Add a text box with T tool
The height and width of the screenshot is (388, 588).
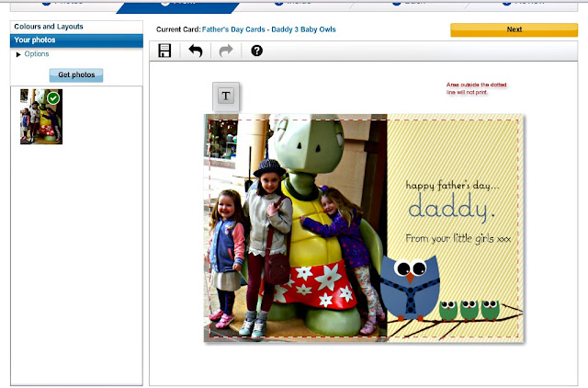tap(226, 96)
